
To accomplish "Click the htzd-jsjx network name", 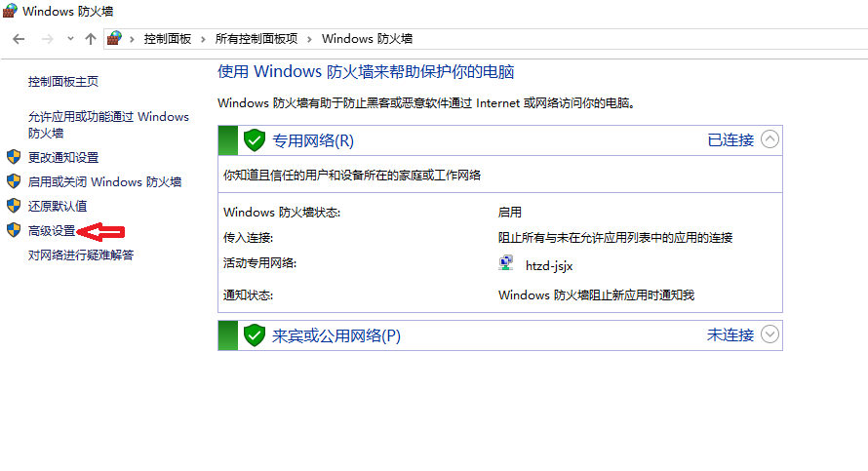I will point(549,266).
